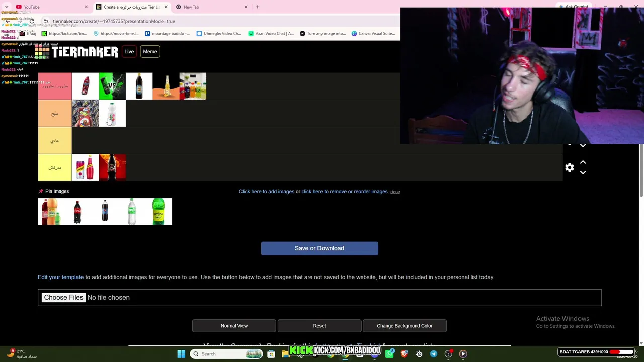Image resolution: width=644 pixels, height=362 pixels.
Task: Click the address bar URL
Action: [x=114, y=21]
